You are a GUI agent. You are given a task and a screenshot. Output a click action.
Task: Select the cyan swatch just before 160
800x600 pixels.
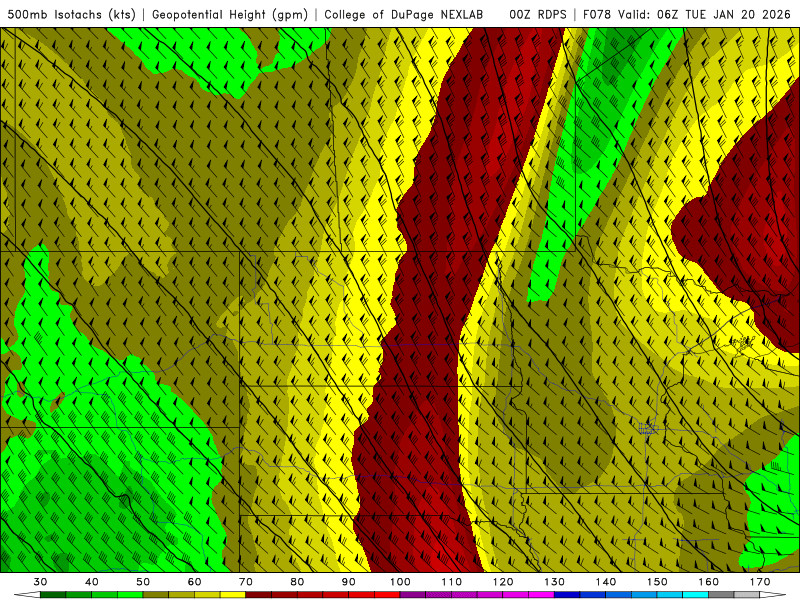coord(695,594)
